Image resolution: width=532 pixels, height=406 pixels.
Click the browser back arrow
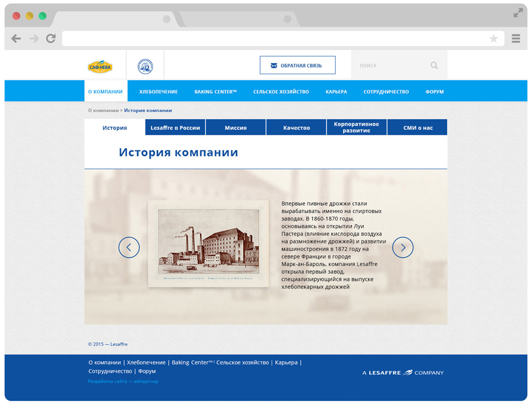[x=16, y=38]
